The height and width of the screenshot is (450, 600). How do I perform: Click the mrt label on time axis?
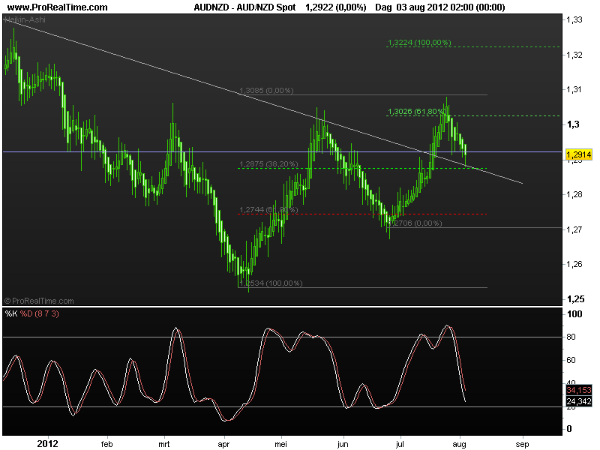pyautogui.click(x=164, y=444)
